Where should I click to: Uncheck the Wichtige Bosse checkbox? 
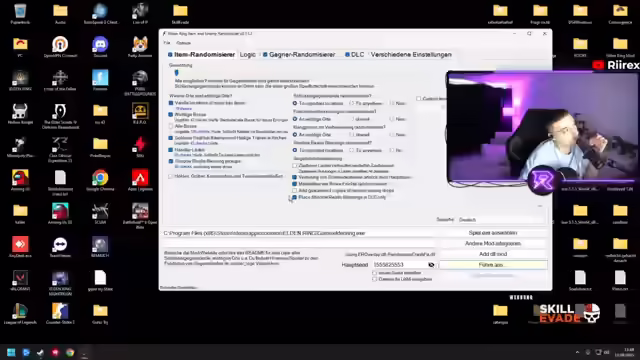coord(171,115)
